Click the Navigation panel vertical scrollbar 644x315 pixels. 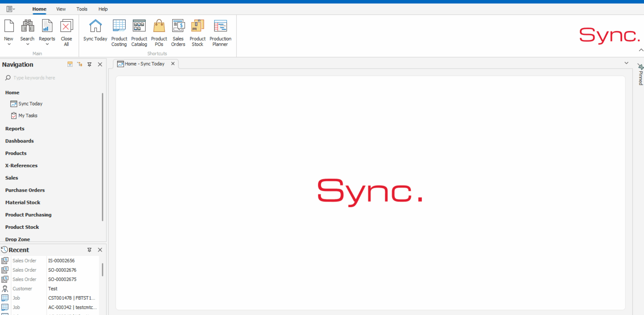[102, 157]
